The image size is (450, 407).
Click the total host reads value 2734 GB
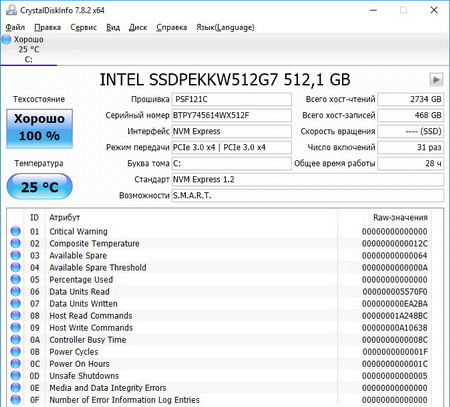click(x=410, y=99)
